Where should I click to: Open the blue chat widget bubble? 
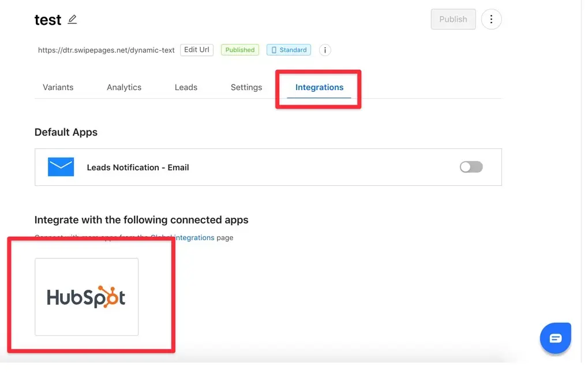pos(555,338)
